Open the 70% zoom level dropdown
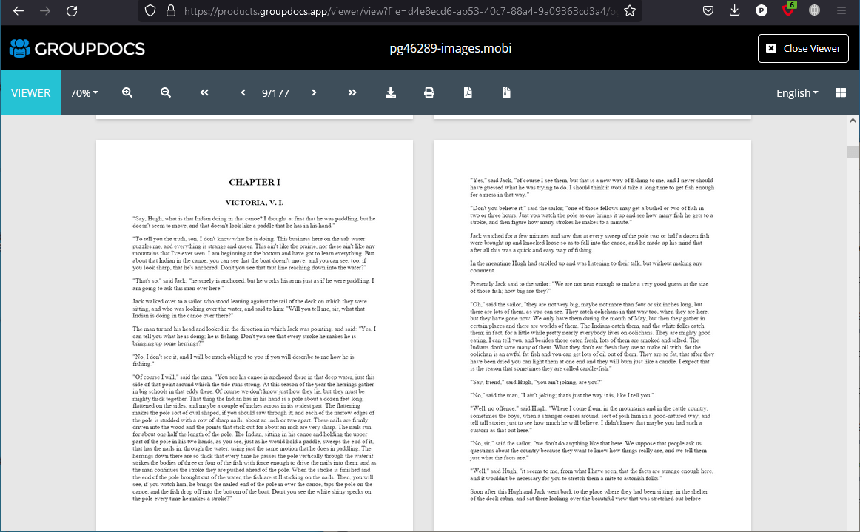This screenshot has width=860, height=532. pos(84,93)
